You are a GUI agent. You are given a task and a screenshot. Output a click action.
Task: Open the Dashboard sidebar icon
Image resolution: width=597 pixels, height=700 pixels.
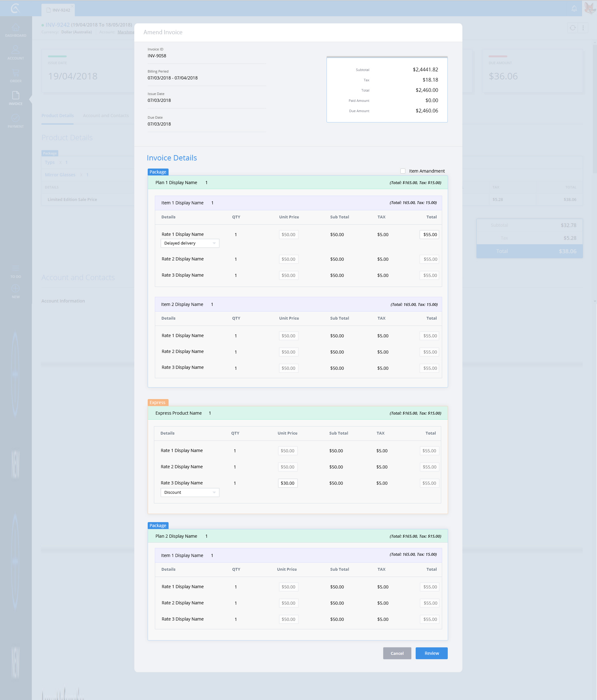[16, 30]
